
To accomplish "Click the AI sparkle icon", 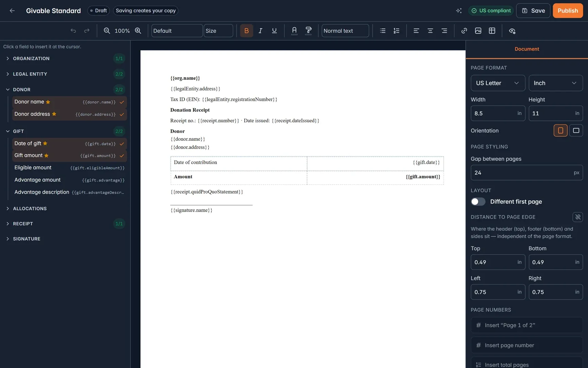I will [459, 11].
